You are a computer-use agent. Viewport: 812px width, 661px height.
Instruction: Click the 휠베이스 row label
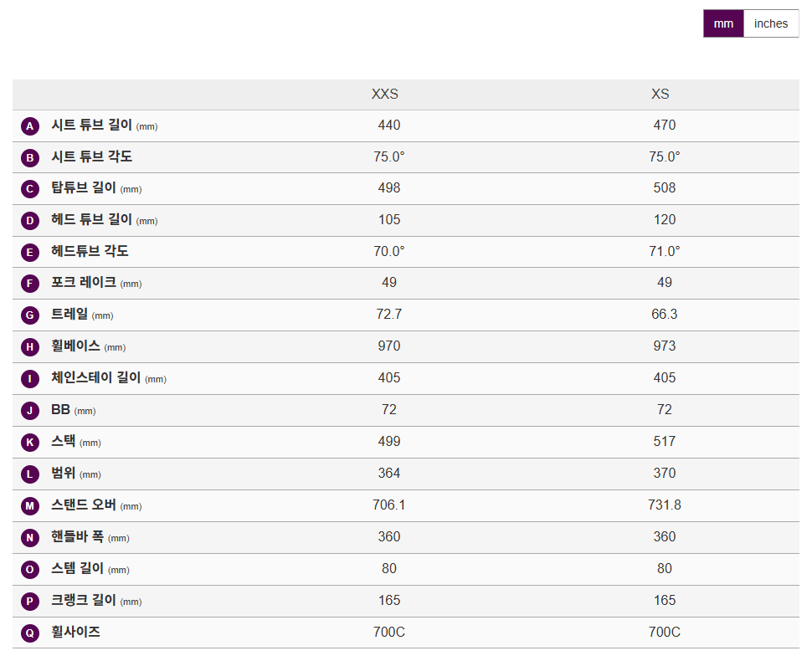(x=75, y=346)
